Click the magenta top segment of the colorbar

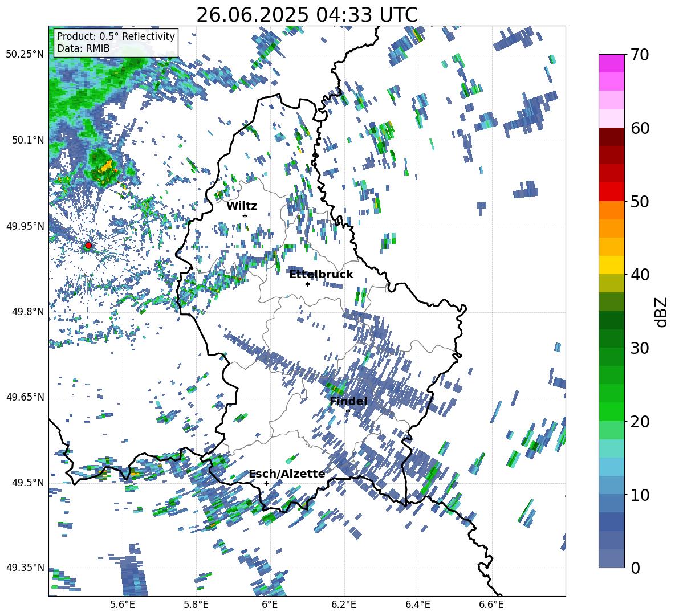pyautogui.click(x=611, y=63)
